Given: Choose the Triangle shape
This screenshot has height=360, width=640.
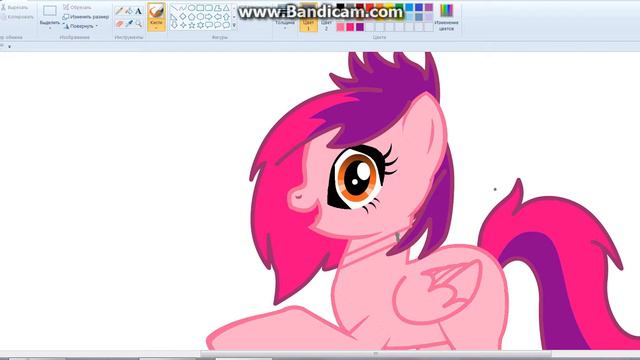Looking at the screenshot, I should pos(226,8).
